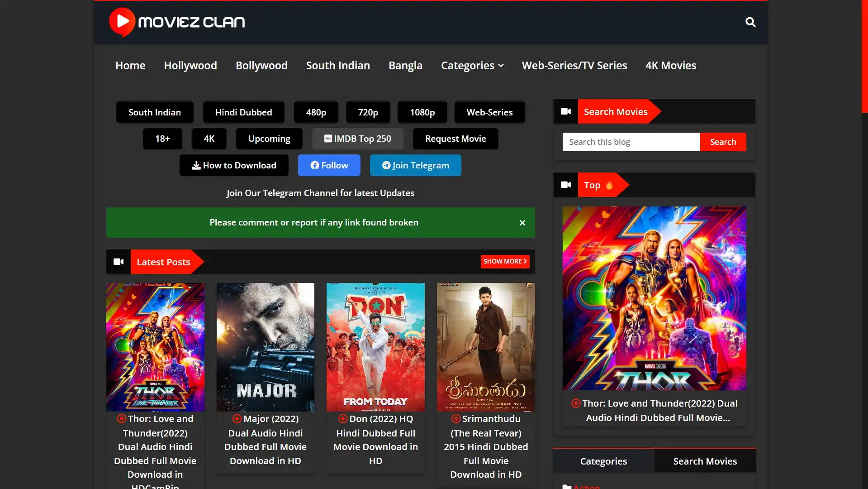Click the search magnifier icon in header

point(750,22)
